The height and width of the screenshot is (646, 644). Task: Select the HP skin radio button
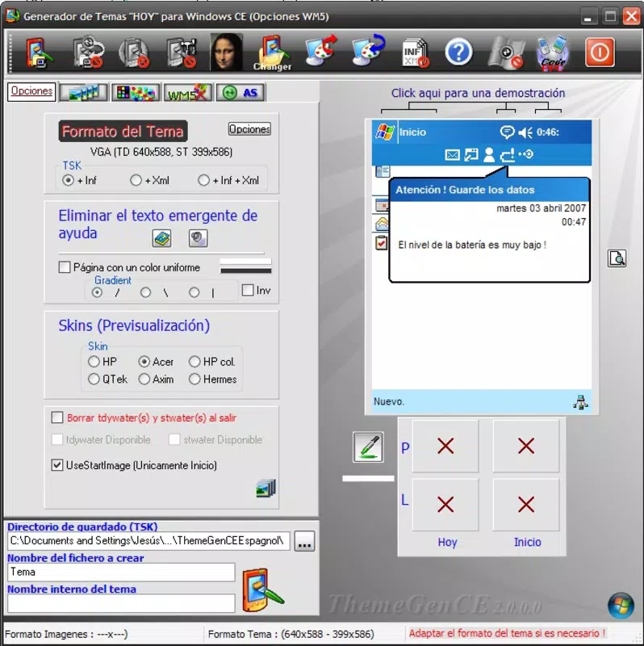coord(94,362)
